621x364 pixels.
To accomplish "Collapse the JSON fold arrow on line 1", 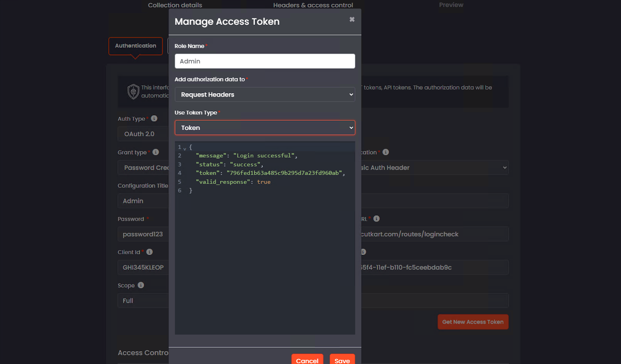I will (x=185, y=148).
